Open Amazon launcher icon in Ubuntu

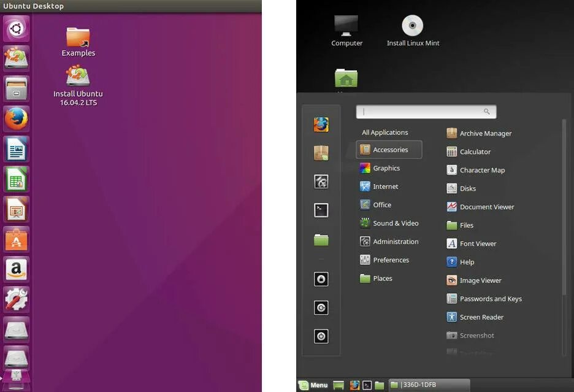[x=16, y=270]
